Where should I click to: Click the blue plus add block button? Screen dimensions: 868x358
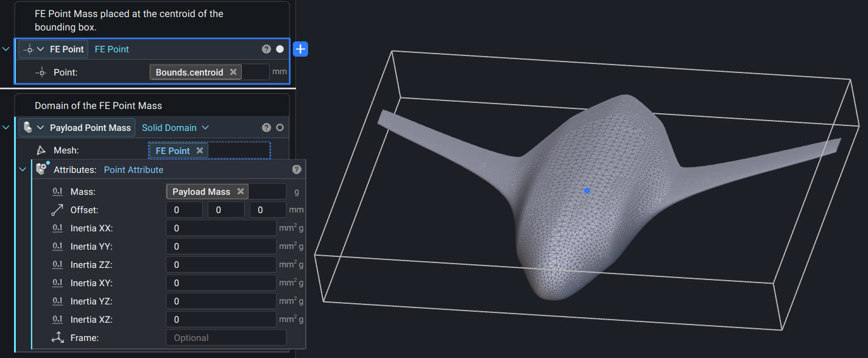point(300,49)
